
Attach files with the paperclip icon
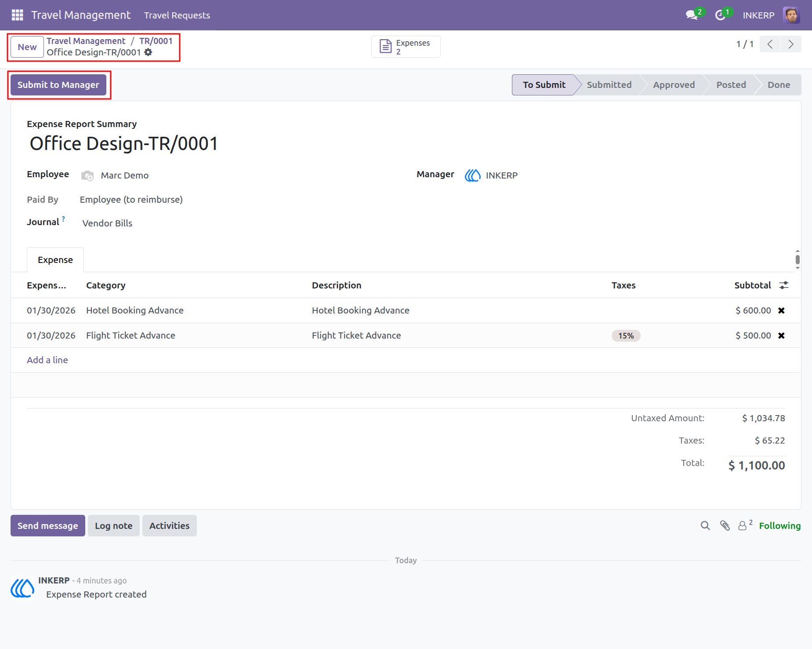tap(725, 526)
